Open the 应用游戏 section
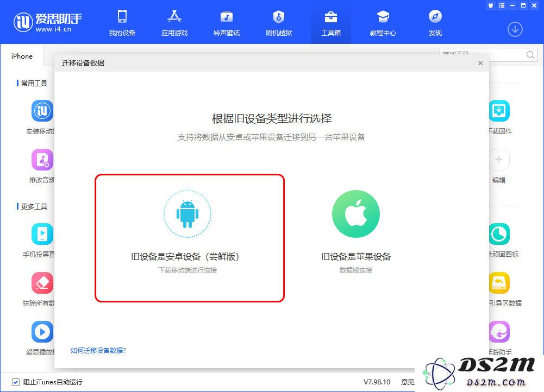This screenshot has height=392, width=544. (x=174, y=23)
